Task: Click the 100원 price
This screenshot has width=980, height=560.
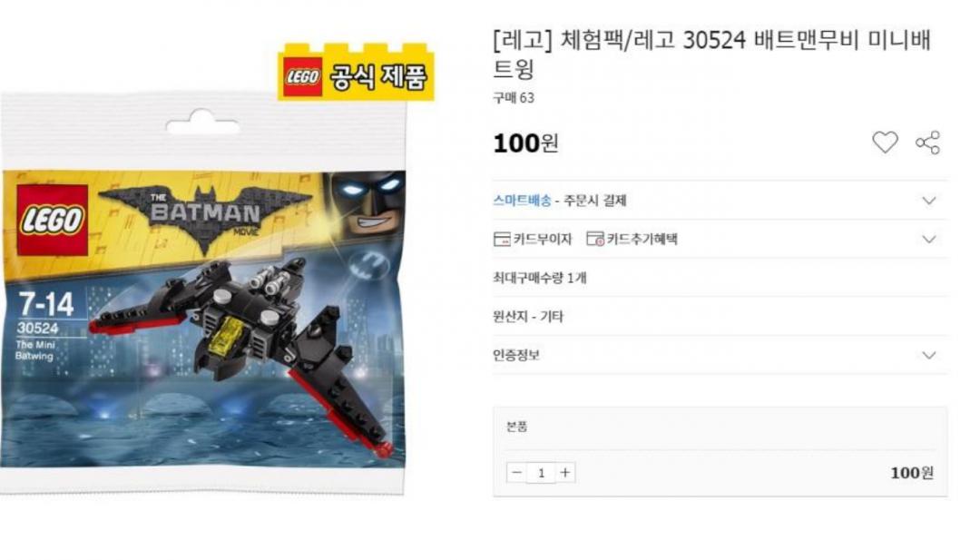Action: pos(525,143)
